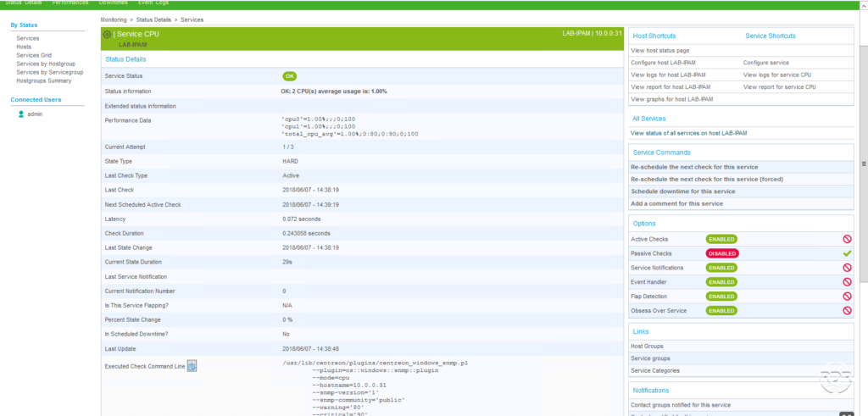Open View logs for host LAB-IPAM
Screen dimensions: 868x416
(668, 75)
